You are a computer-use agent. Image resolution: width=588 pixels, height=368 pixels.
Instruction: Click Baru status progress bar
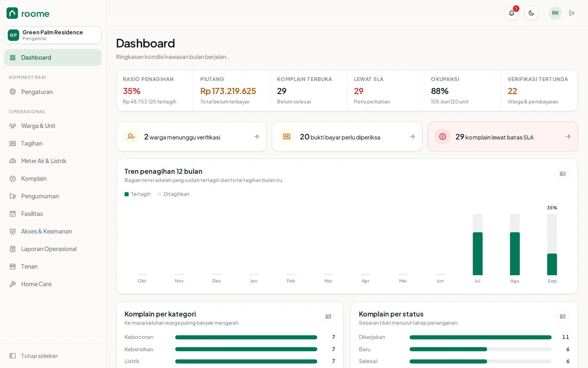pos(481,349)
